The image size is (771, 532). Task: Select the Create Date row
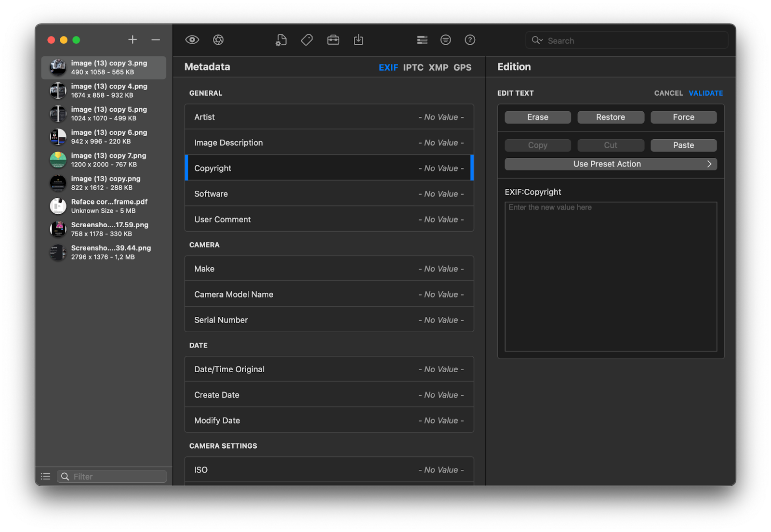tap(329, 395)
